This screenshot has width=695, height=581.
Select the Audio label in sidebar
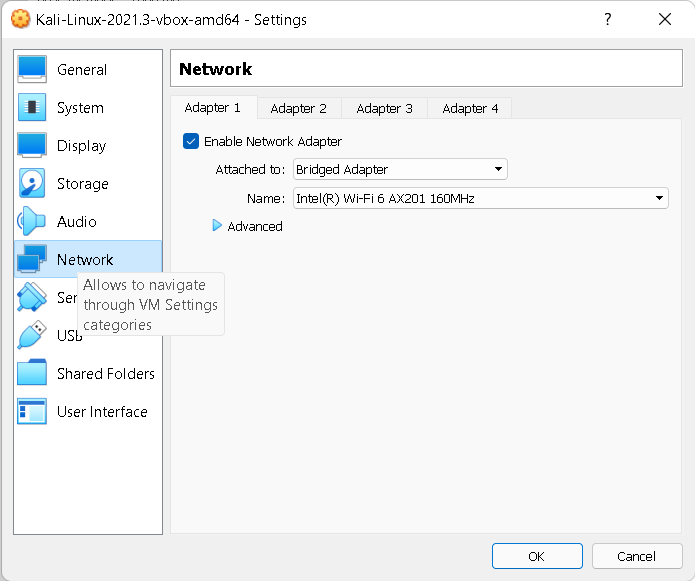pos(77,222)
